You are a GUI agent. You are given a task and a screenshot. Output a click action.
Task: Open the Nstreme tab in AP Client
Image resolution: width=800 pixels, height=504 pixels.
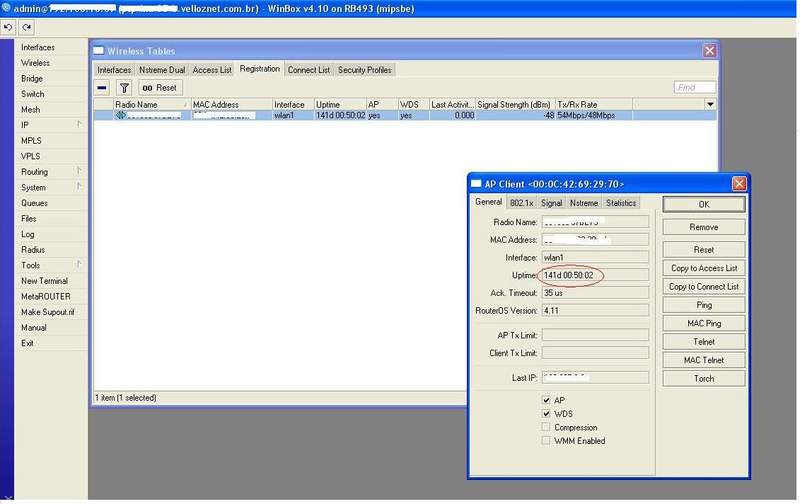[584, 203]
